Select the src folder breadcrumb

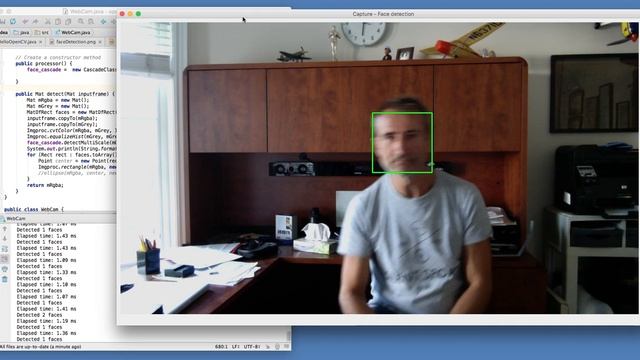click(x=42, y=32)
